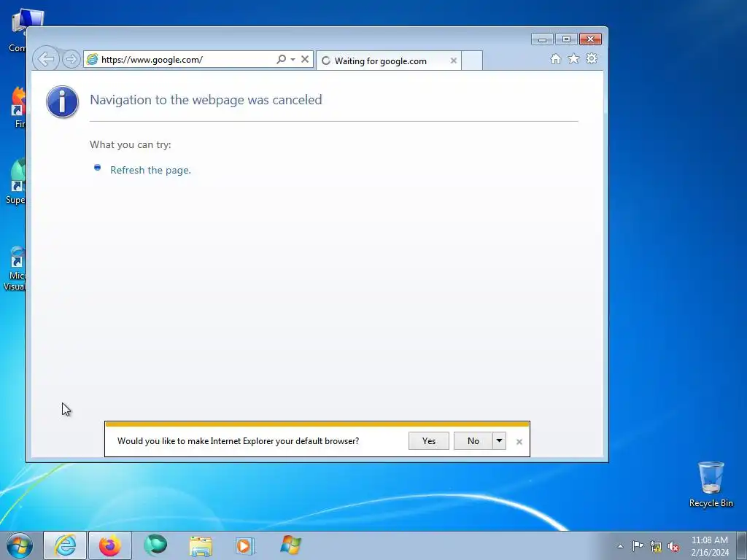Select the Waiting for google.com tab
This screenshot has width=747, height=560.
click(389, 61)
